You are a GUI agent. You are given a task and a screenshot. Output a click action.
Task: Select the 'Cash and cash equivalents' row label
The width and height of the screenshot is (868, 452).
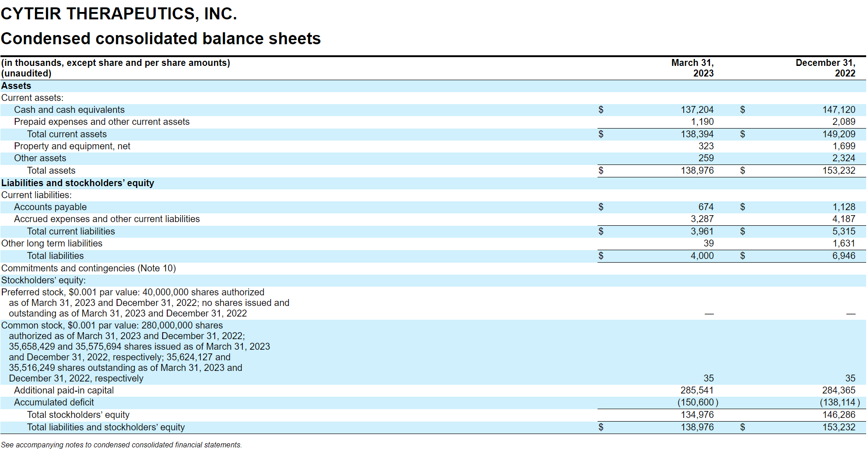[69, 110]
